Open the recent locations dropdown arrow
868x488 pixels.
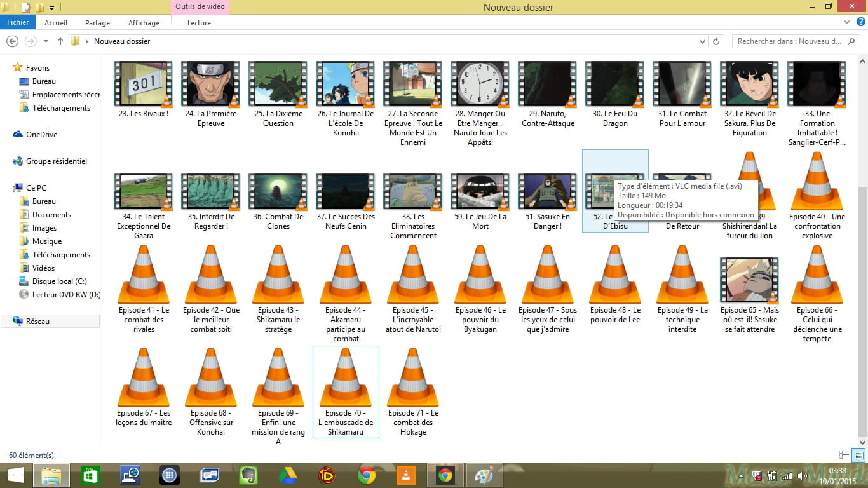click(46, 42)
